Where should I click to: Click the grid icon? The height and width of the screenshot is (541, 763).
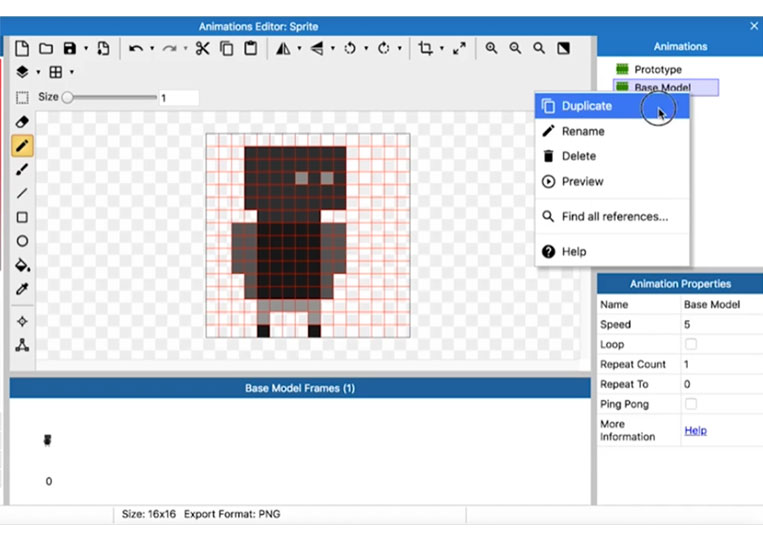click(x=56, y=72)
